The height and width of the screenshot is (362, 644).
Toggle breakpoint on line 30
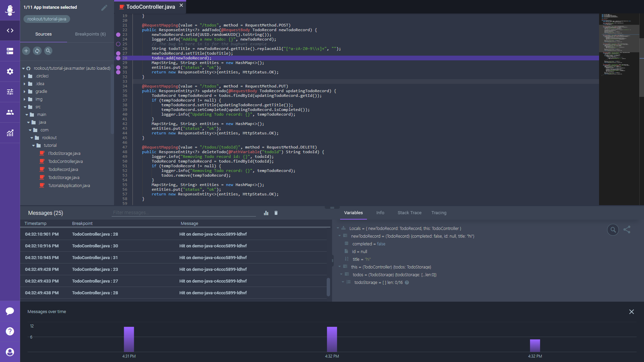(x=118, y=67)
